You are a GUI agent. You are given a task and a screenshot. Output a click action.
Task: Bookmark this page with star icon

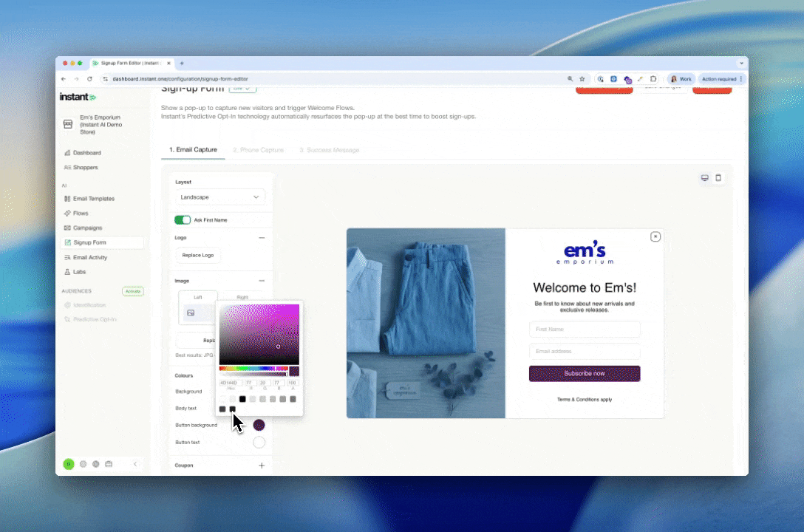click(582, 79)
